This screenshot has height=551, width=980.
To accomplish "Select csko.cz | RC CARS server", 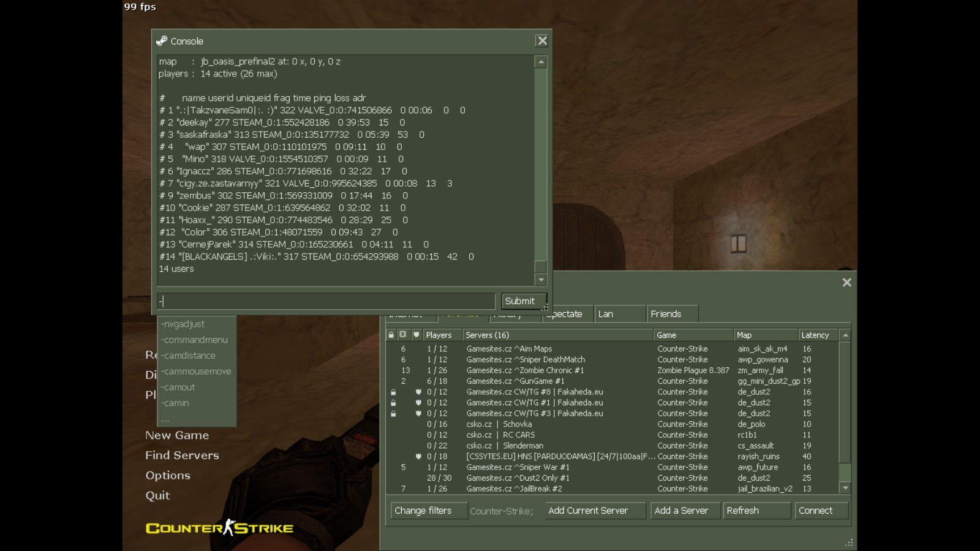I will click(612, 435).
